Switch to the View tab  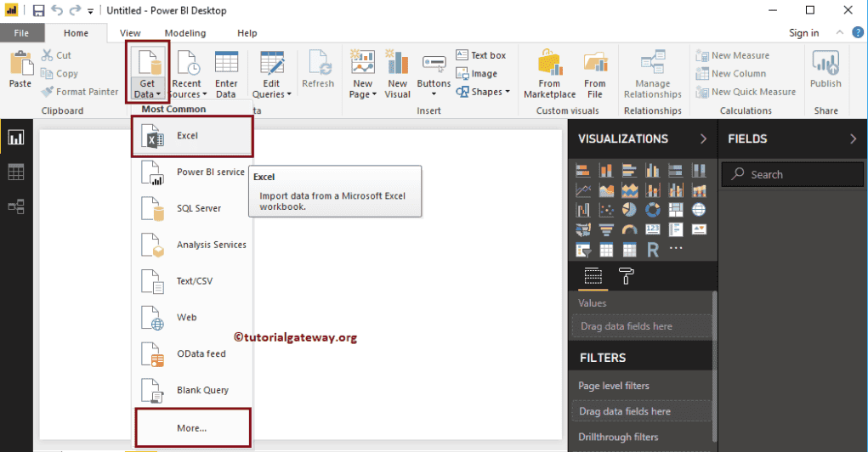tap(130, 33)
